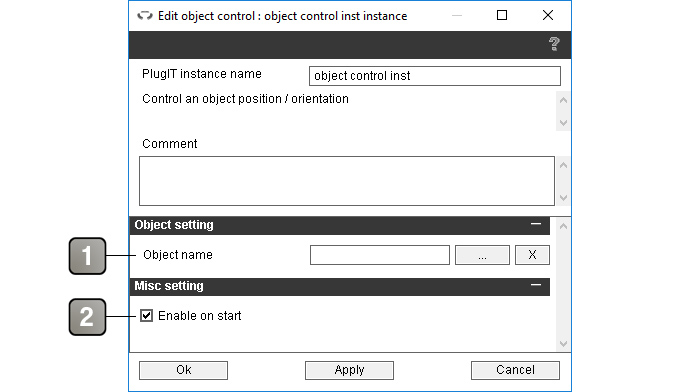Image resolution: width=700 pixels, height=392 pixels.
Task: Click inside the Comment text area
Action: [x=347, y=181]
